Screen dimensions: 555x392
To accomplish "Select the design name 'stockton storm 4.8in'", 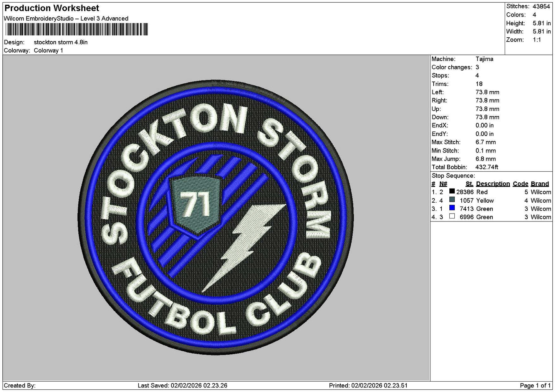I will (x=61, y=42).
